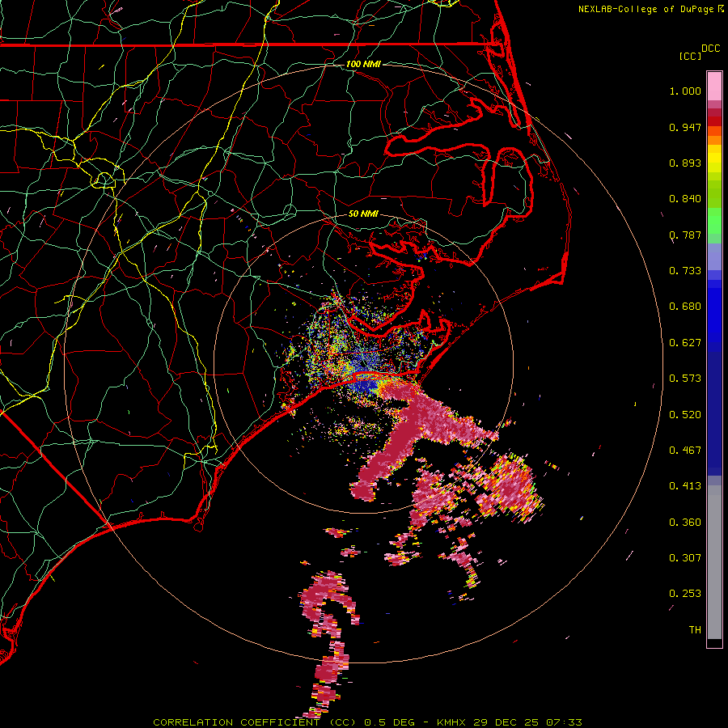Viewport: 728px width, 728px height.
Task: Click the 0.307 legend value
Action: pyautogui.click(x=685, y=558)
